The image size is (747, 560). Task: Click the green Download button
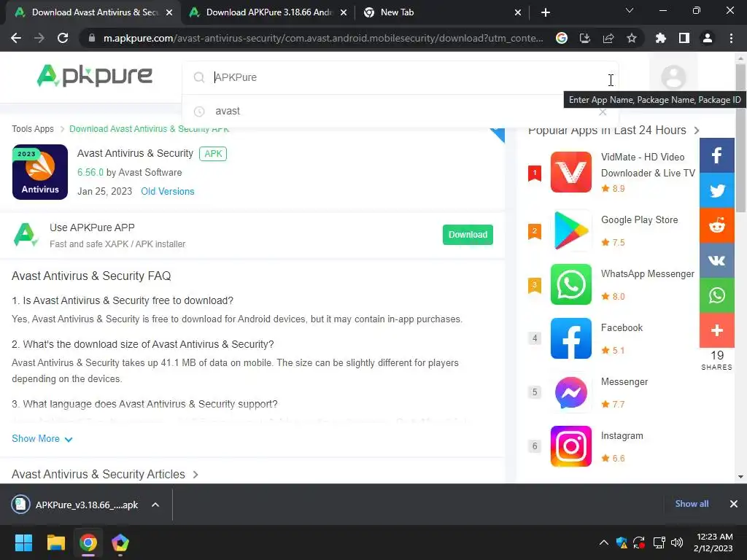468,235
